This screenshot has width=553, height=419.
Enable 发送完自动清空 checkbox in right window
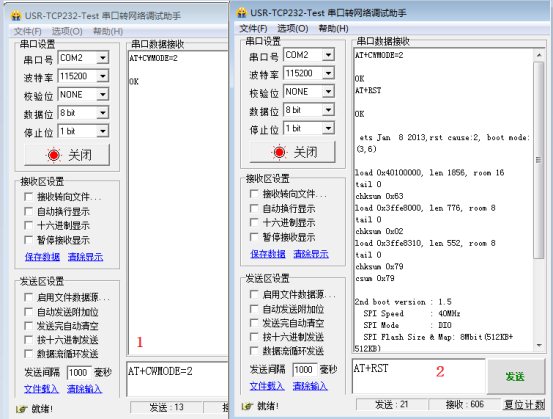tap(254, 323)
